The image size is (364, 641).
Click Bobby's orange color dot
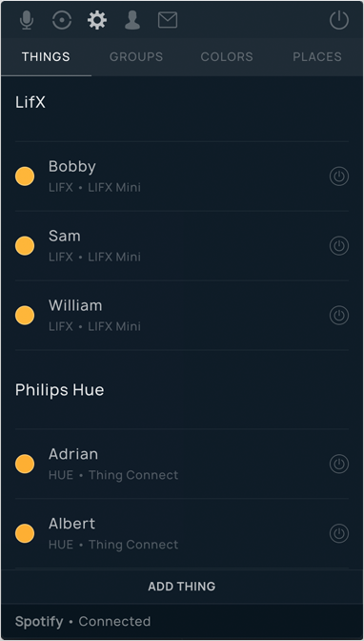25,176
